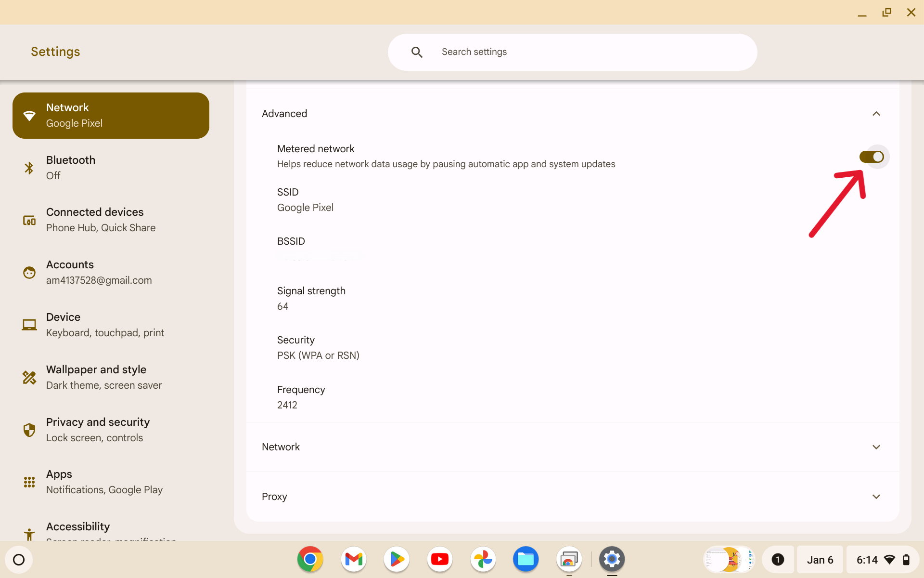This screenshot has height=578, width=924.
Task: Click the Accounts icon in sidebar
Action: [29, 272]
